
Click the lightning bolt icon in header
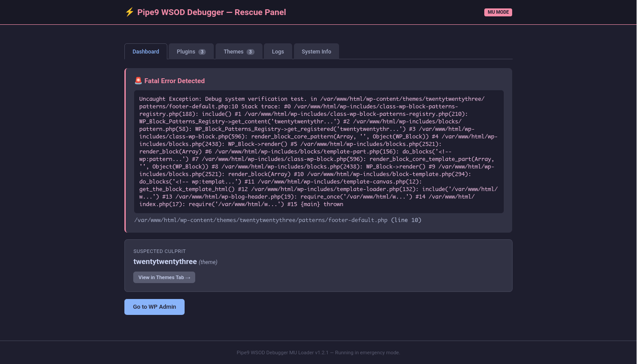129,12
